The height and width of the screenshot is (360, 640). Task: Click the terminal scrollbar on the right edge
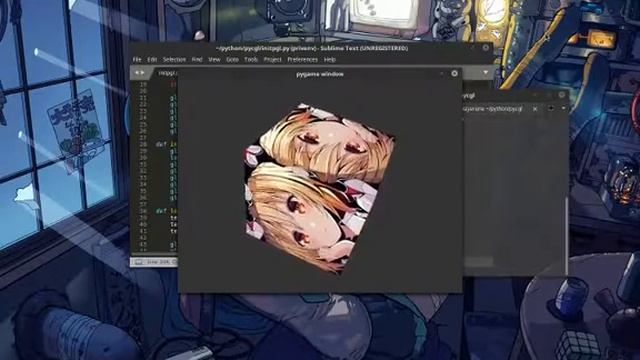566,235
